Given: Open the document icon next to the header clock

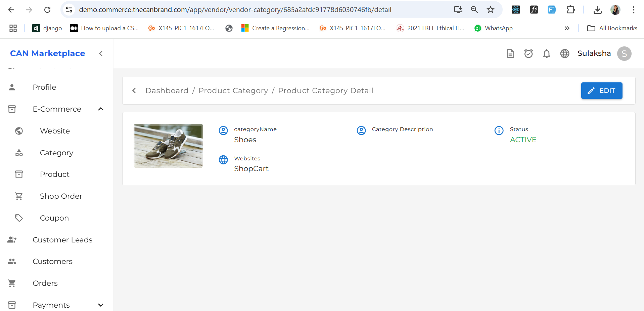Looking at the screenshot, I should [510, 53].
